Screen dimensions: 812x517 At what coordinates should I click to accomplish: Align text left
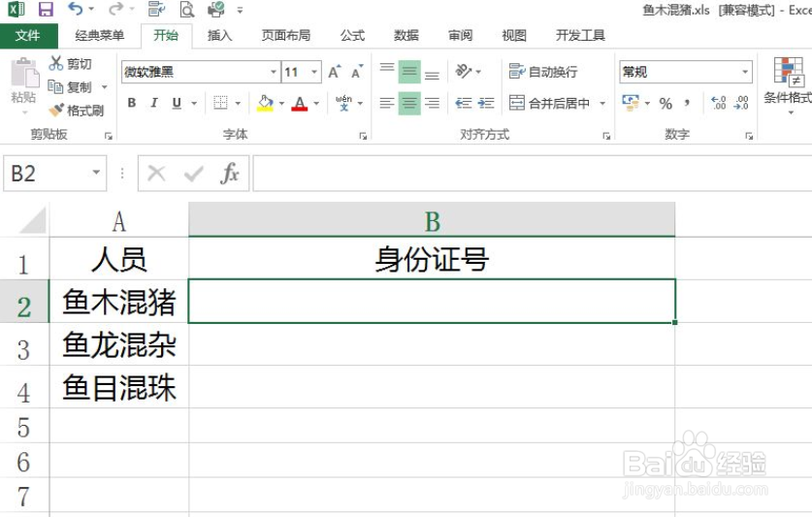tap(387, 103)
